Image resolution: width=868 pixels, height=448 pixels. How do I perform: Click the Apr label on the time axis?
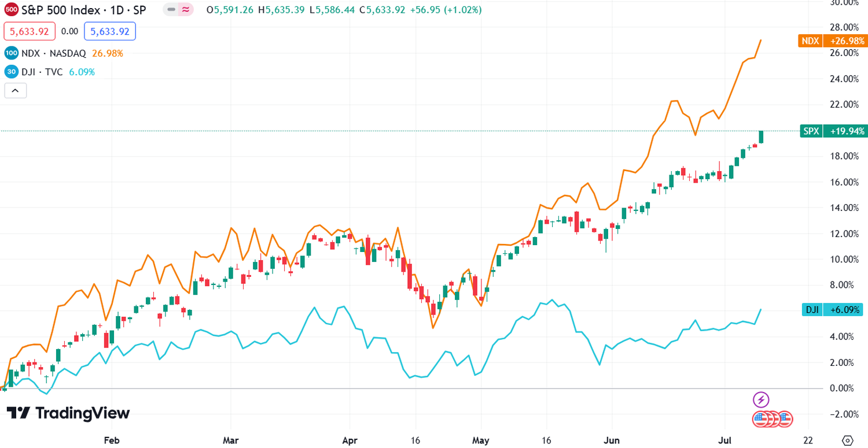tap(350, 440)
